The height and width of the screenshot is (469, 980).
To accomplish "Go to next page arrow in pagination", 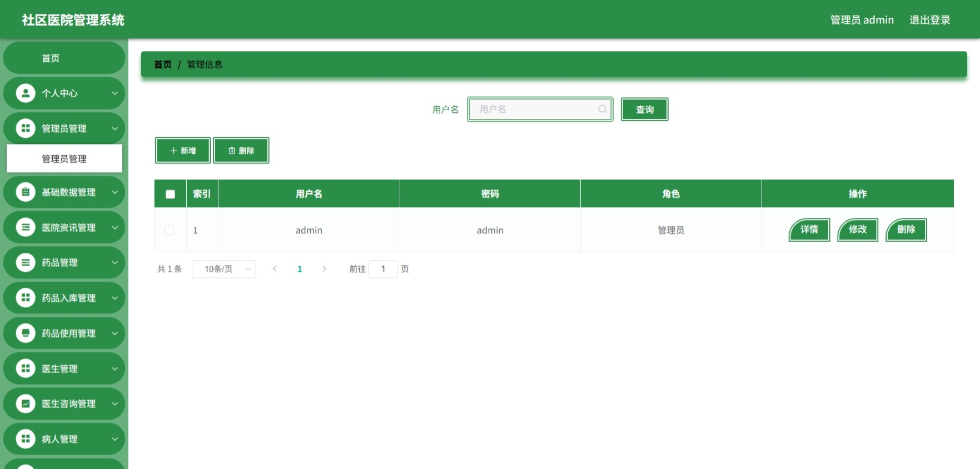I will point(325,269).
